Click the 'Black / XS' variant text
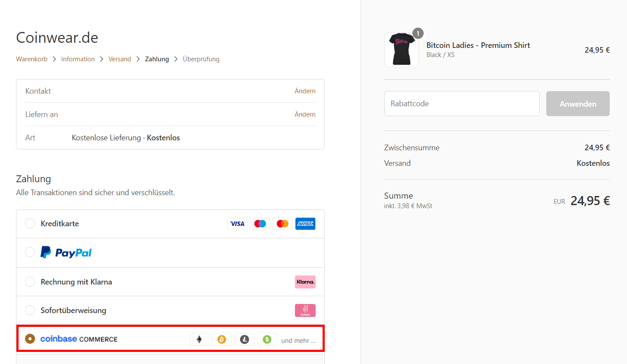Screen dimensions: 627x364 point(440,55)
